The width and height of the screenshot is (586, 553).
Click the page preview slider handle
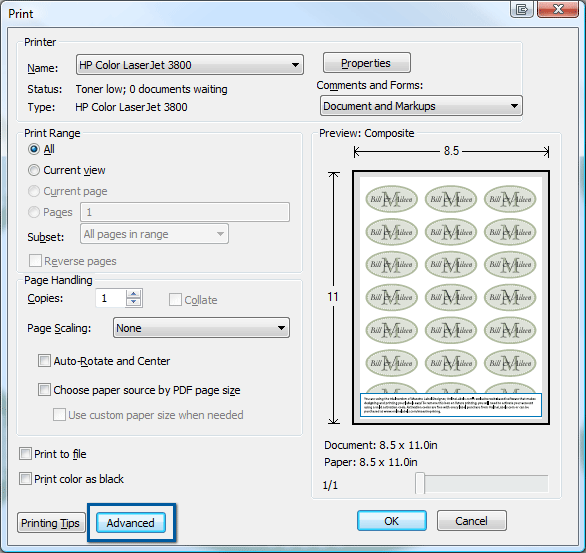(x=420, y=483)
